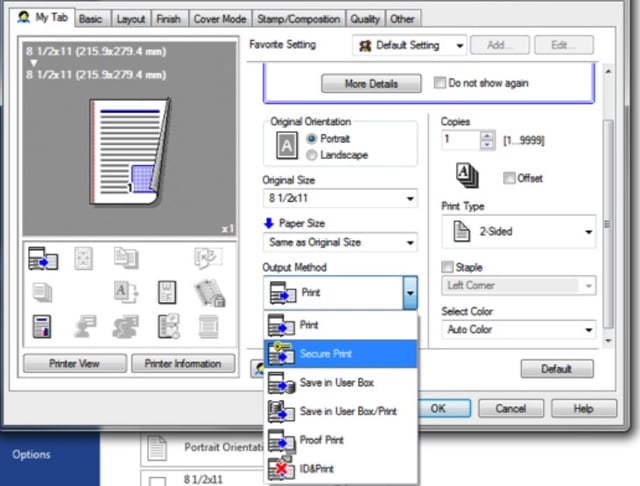Switch to the Layout tab

tap(130, 19)
